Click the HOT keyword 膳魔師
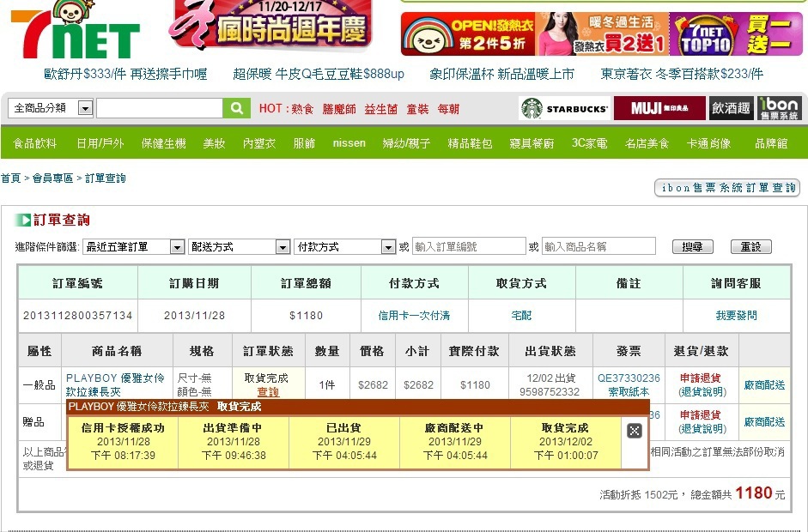This screenshot has height=532, width=808. (x=339, y=109)
